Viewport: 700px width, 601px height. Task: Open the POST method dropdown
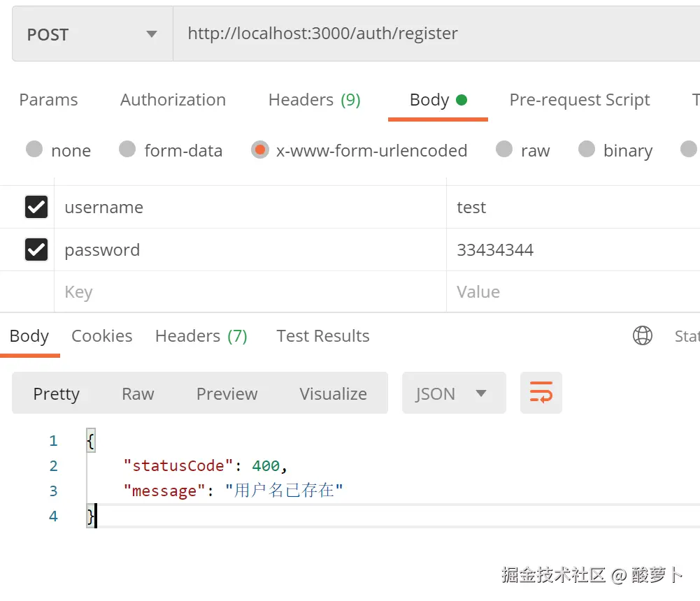(x=92, y=34)
